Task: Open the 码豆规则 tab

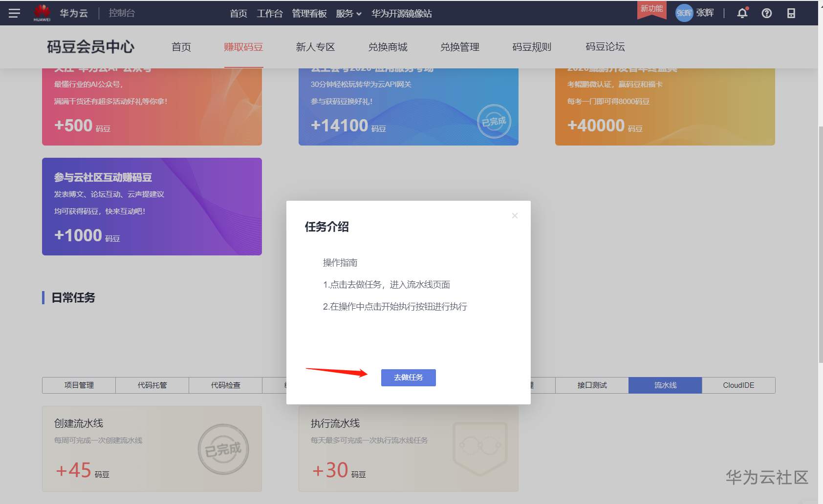Action: click(x=532, y=47)
